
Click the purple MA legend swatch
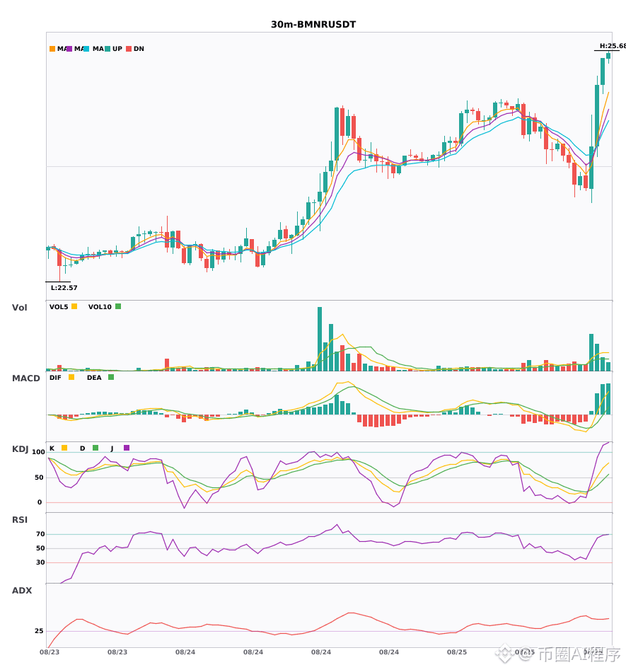69,49
